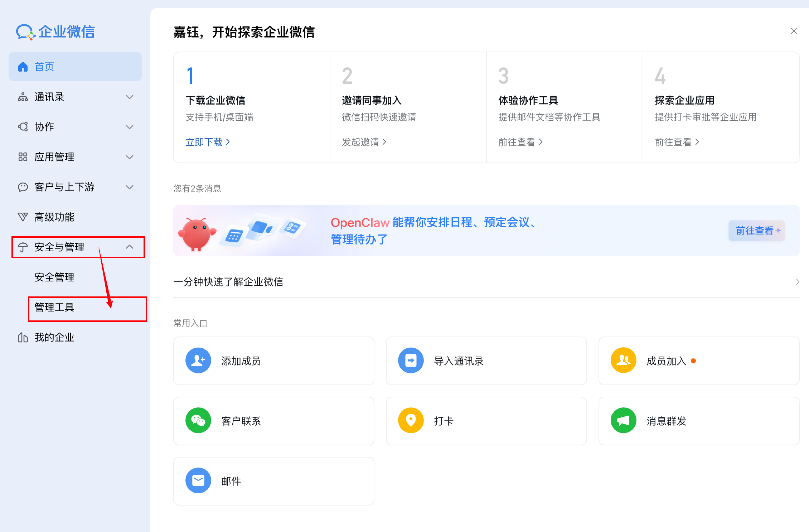The width and height of the screenshot is (809, 532).
Task: Open 添加成员 via its blue icon
Action: point(198,361)
